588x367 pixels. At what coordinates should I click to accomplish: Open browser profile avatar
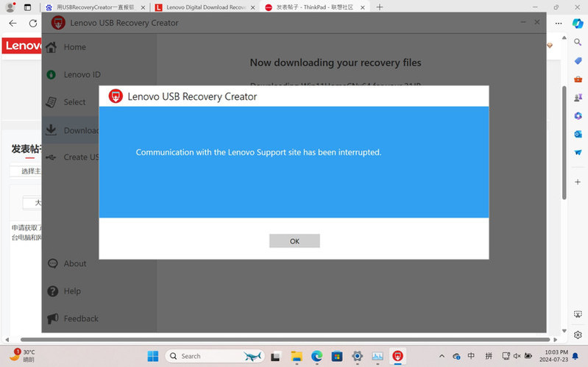pyautogui.click(x=10, y=7)
